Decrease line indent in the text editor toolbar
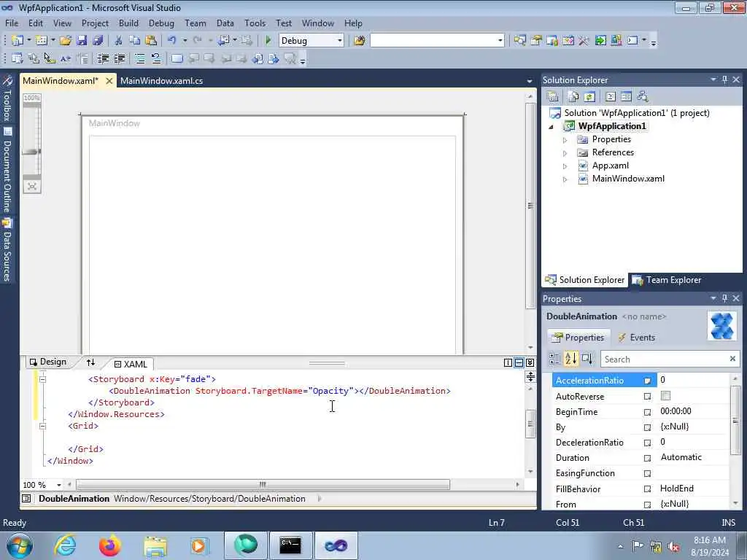Screen dimensions: 747x560 tap(104, 58)
